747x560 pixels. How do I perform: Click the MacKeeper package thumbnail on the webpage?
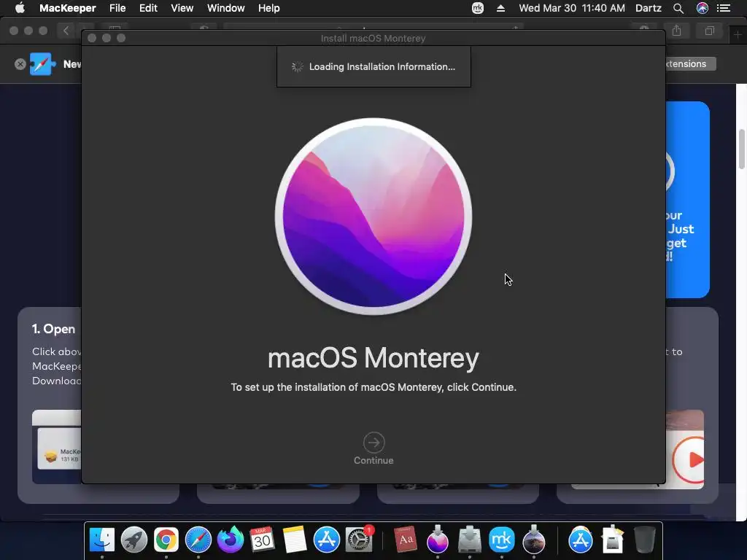pos(60,448)
